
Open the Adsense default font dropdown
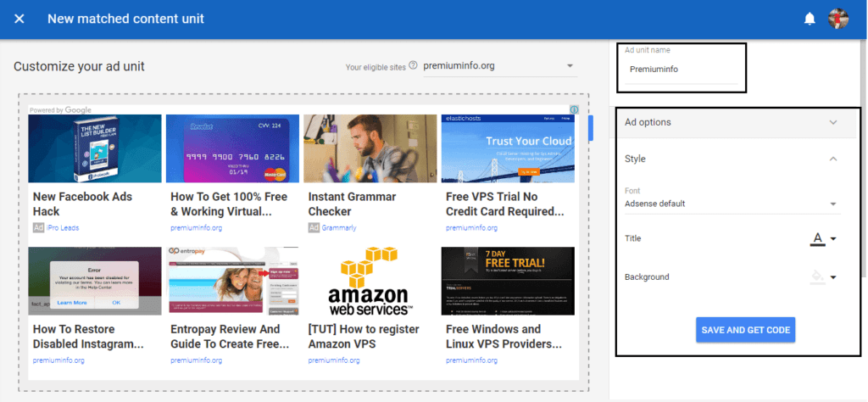point(732,204)
